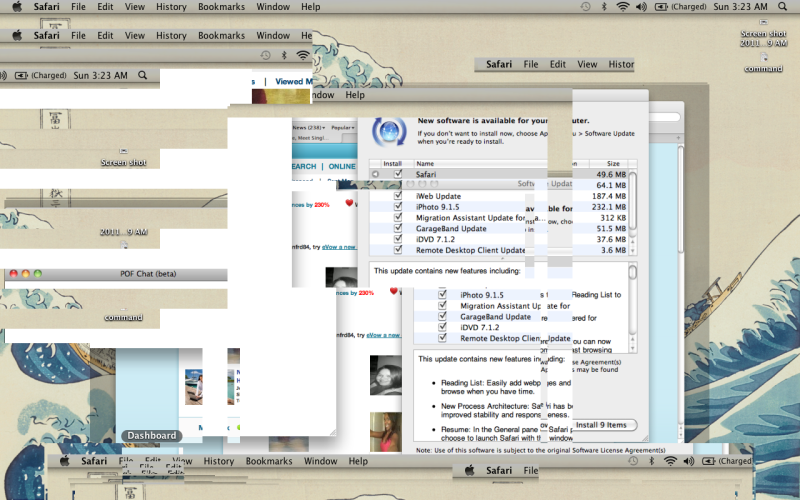Click the Bluetooth icon in the strip under the second menu bar
The height and width of the screenshot is (500, 800).
point(284,55)
